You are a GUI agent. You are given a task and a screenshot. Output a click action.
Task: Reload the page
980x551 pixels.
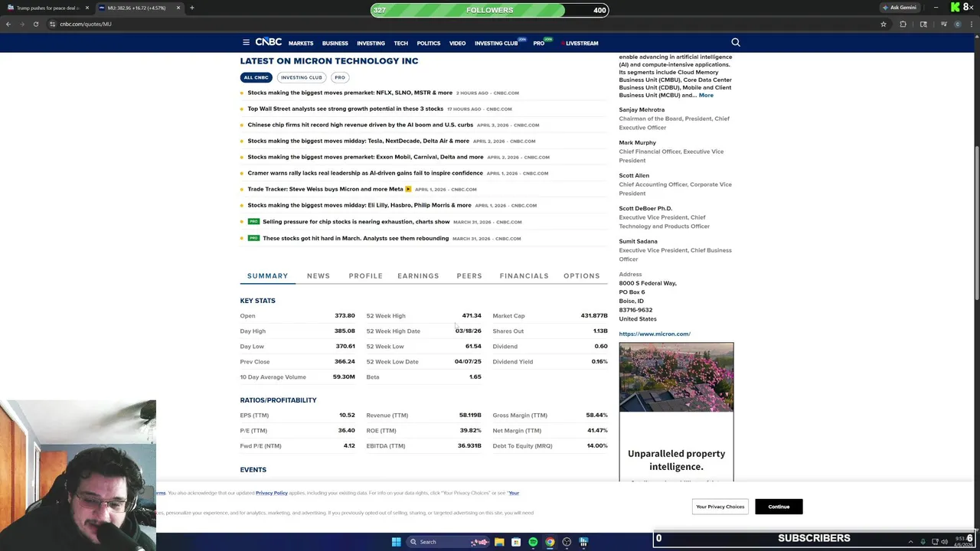pos(36,24)
